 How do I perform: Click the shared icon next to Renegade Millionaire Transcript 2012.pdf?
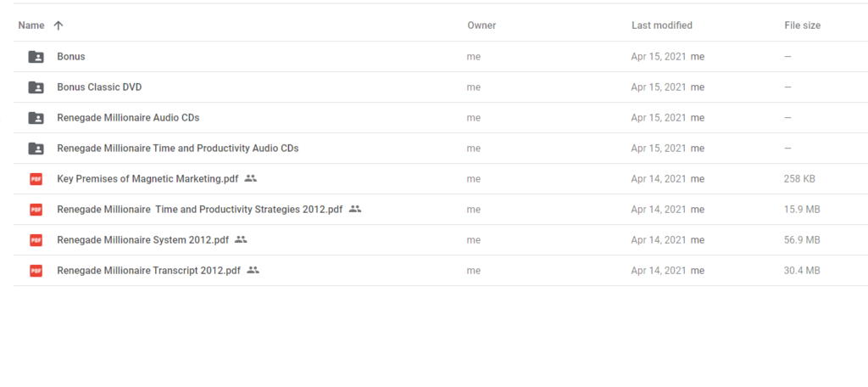(x=253, y=270)
